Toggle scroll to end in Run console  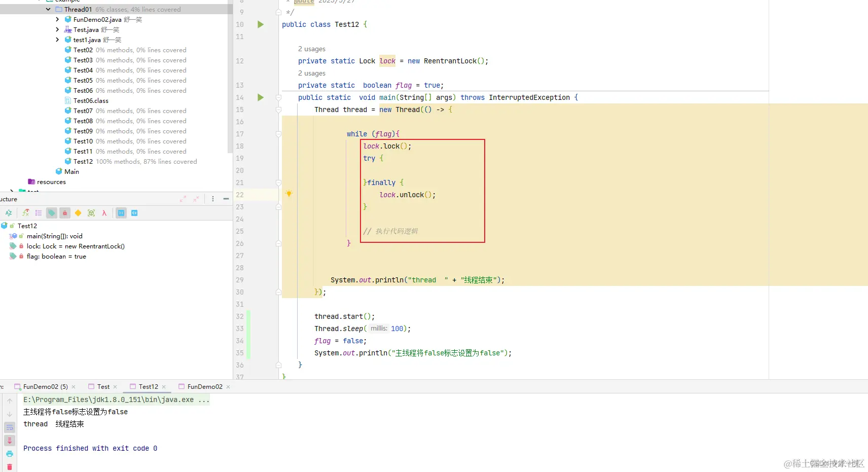(10, 441)
